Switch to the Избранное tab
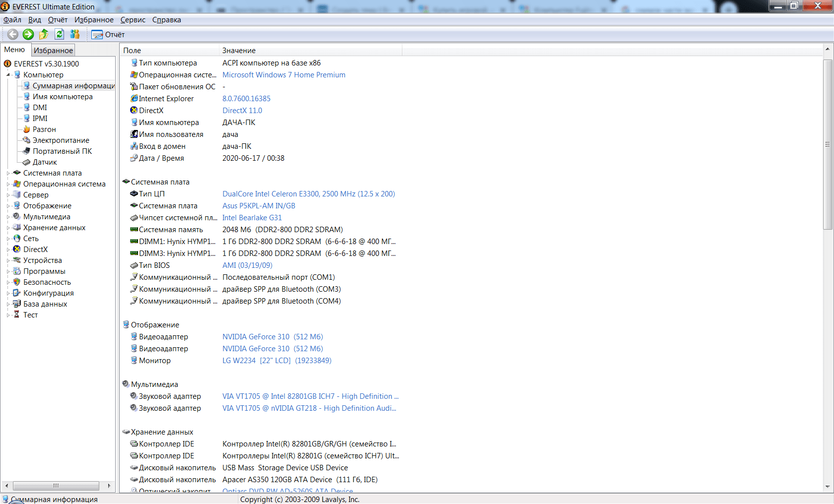The width and height of the screenshot is (834, 504). coord(53,50)
